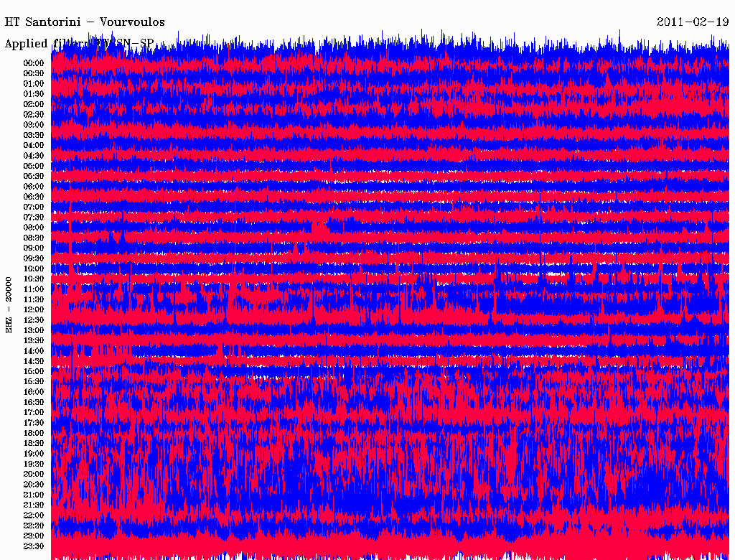This screenshot has height=560, width=735.
Task: Select the 02:00 time label
Action: (34, 105)
